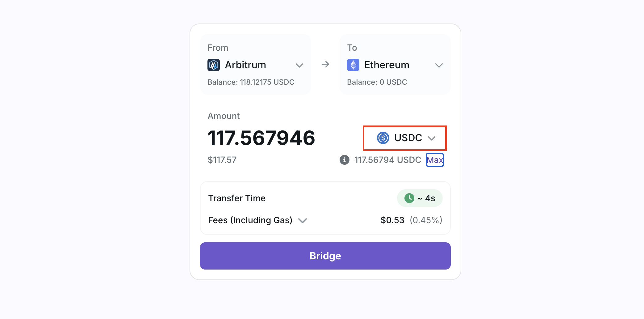Click the USDC coin icon
This screenshot has height=319, width=644.
(x=383, y=138)
